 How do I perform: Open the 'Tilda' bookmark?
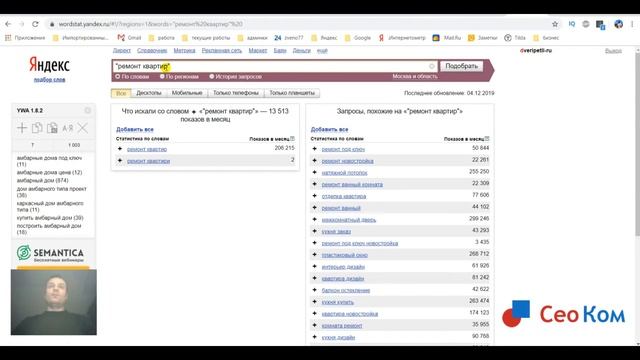click(x=515, y=38)
